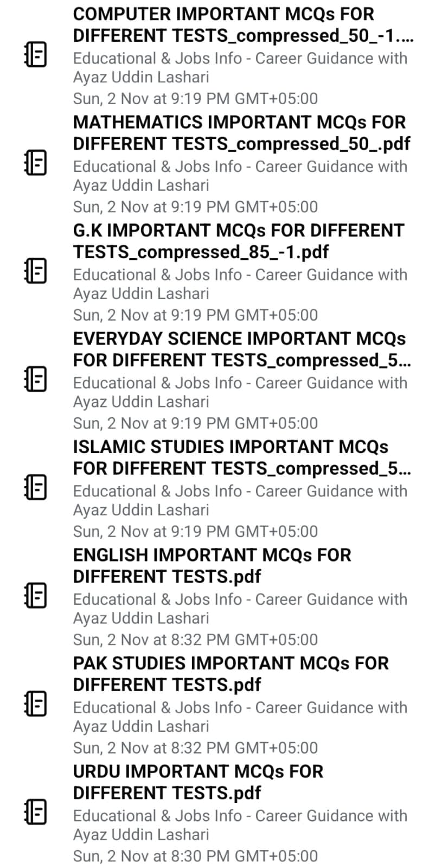
Task: Open URDU IMPORTANT MCQs pdf title
Action: [x=198, y=782]
